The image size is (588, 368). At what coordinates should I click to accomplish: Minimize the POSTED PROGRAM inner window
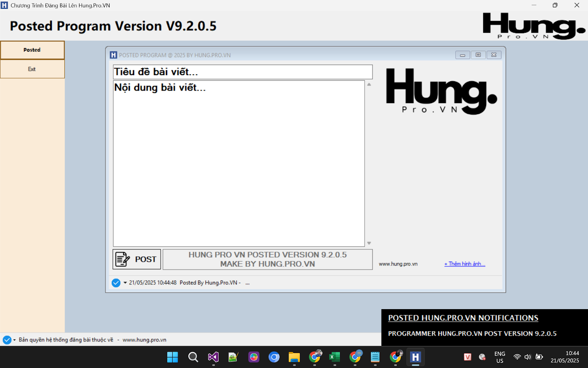463,55
